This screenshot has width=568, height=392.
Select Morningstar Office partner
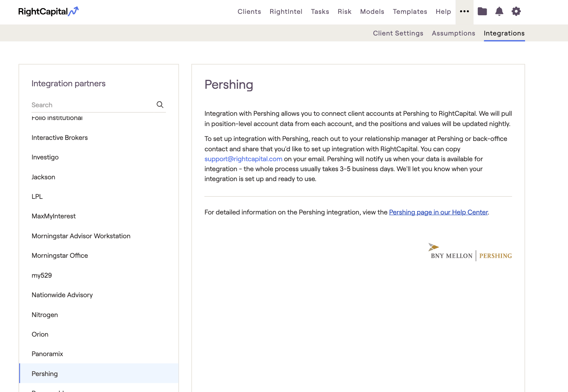(99, 255)
